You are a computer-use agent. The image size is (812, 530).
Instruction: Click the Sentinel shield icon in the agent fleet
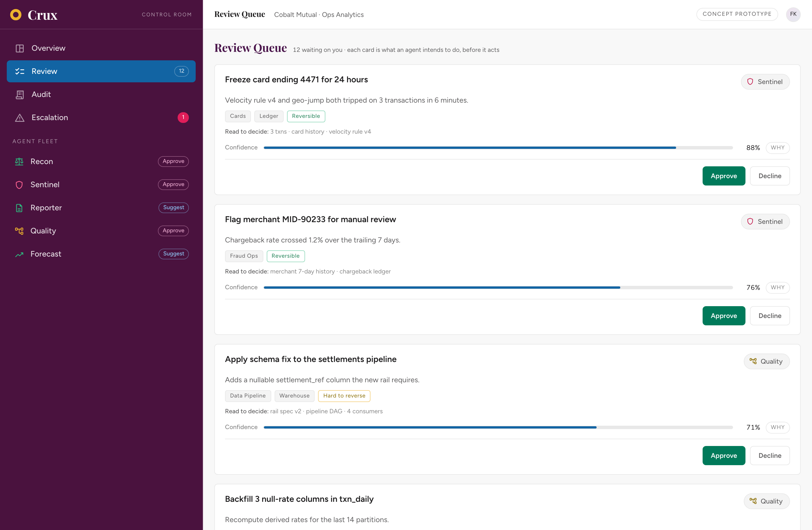pos(19,184)
